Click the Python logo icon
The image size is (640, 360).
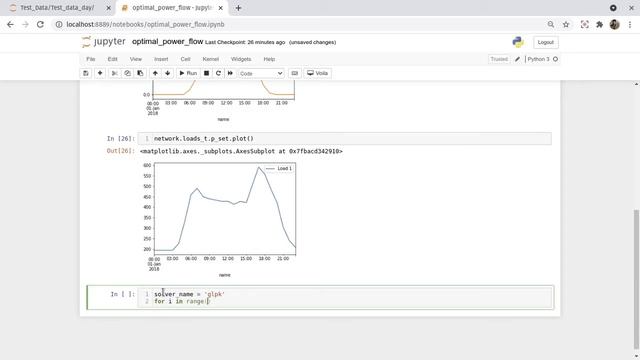point(518,42)
